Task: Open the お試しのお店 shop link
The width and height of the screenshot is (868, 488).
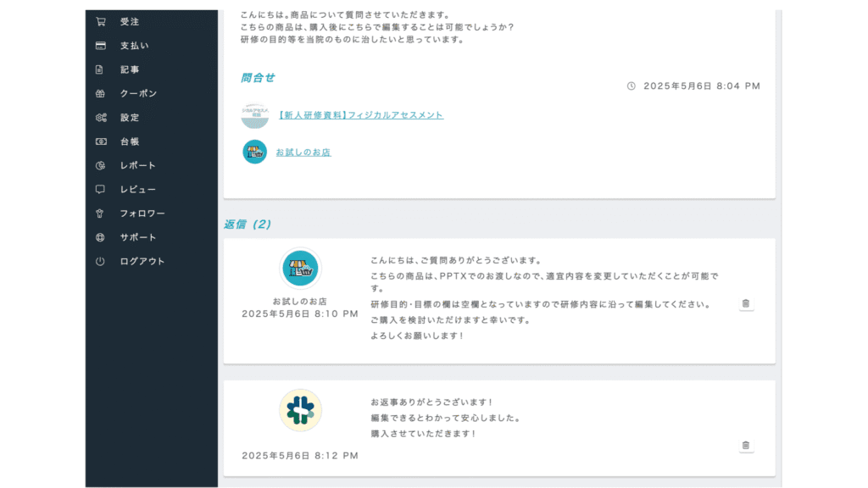Action: pyautogui.click(x=303, y=152)
